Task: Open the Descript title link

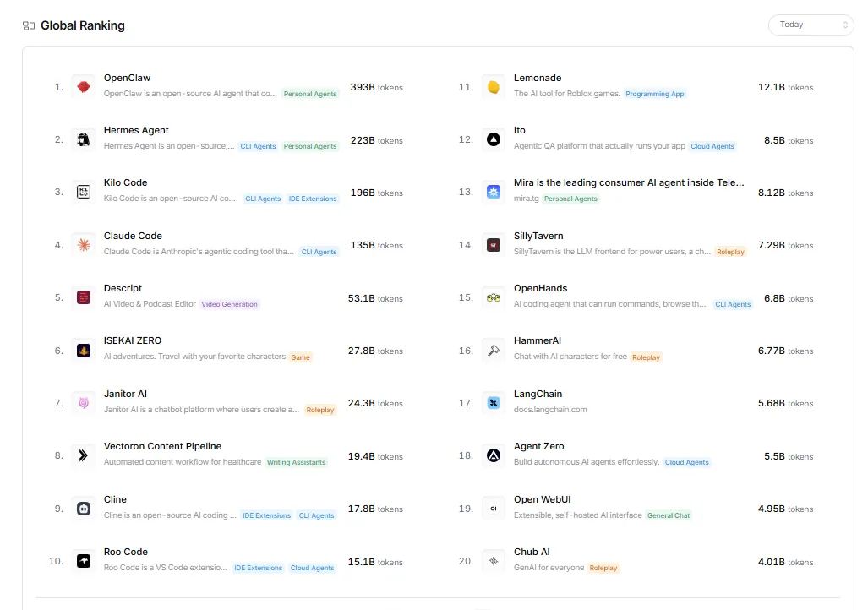Action: (x=123, y=288)
